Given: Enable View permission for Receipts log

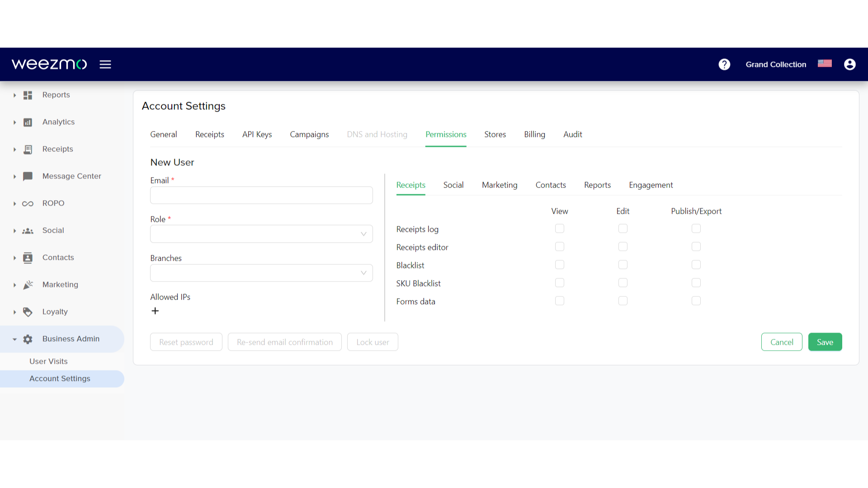Looking at the screenshot, I should tap(559, 229).
